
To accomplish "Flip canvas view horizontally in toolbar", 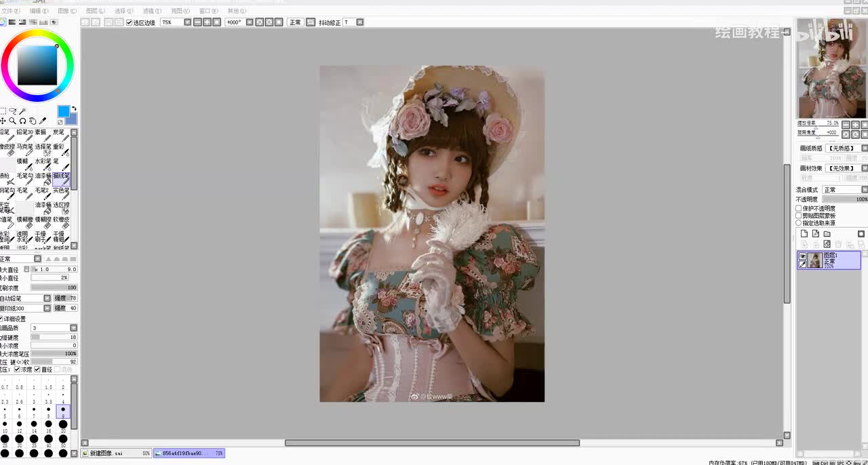I will (311, 22).
